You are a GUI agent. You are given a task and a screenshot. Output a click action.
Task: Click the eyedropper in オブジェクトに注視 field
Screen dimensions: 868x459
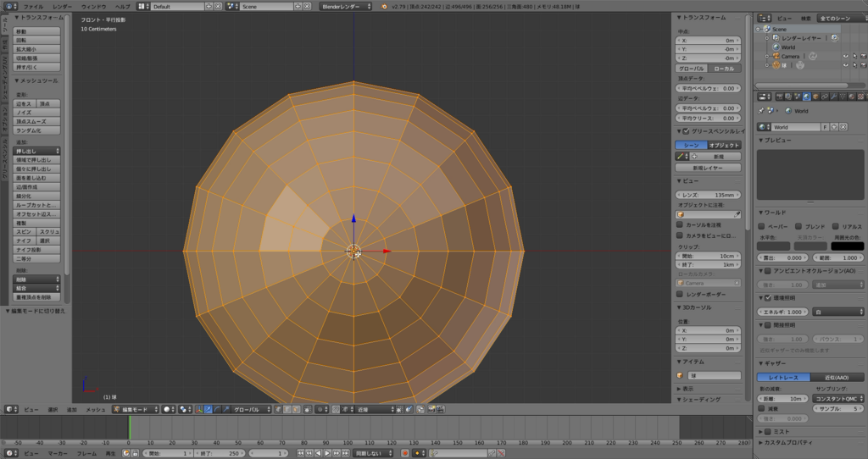click(737, 214)
